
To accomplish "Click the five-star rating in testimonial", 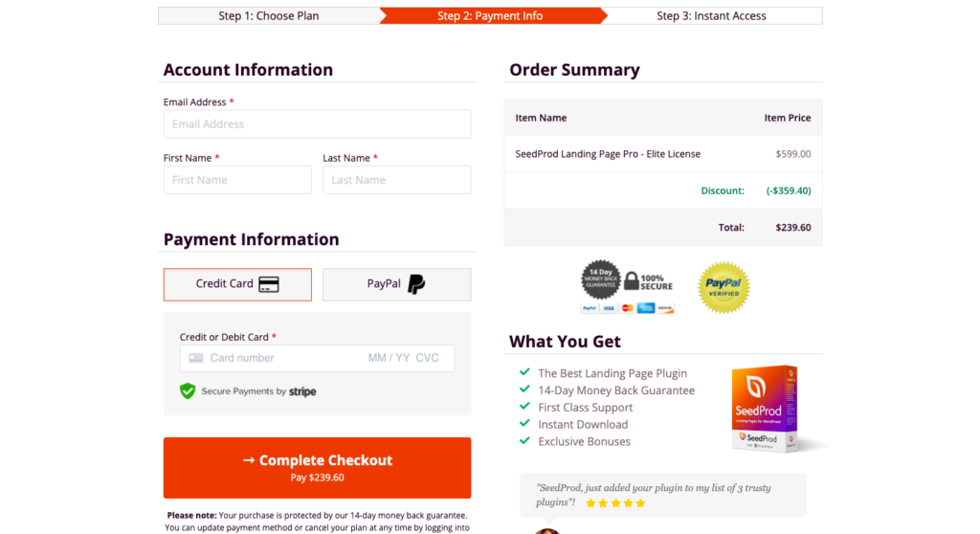I will [x=615, y=502].
